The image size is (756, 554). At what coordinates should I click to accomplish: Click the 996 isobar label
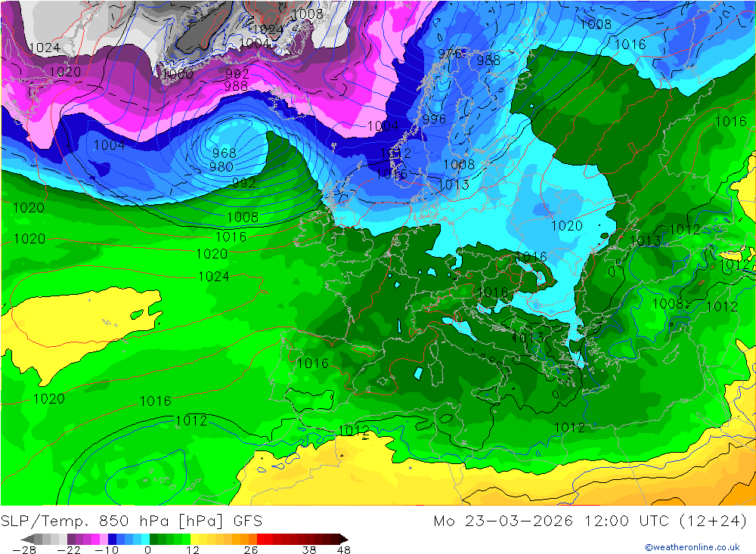tap(434, 119)
